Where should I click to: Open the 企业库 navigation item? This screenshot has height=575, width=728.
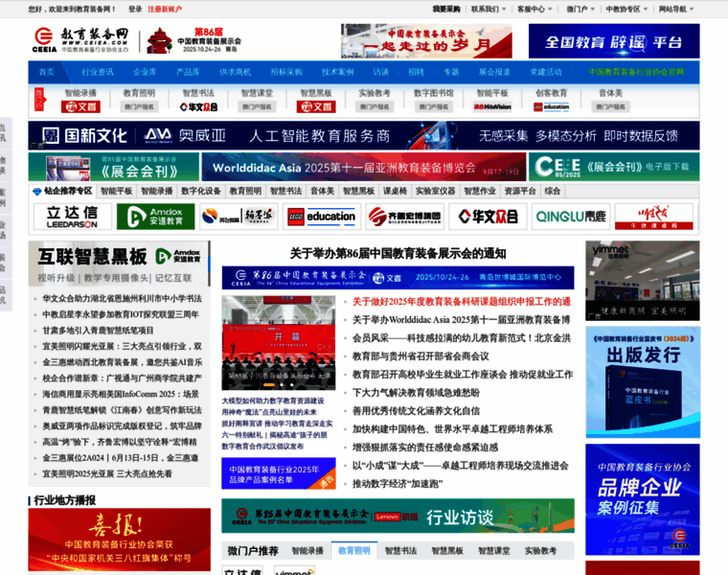145,72
